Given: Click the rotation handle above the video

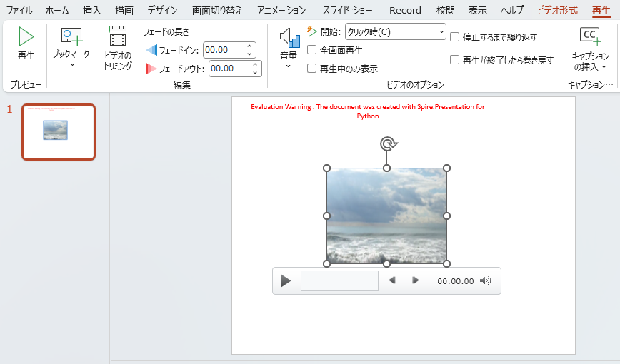Looking at the screenshot, I should [x=388, y=144].
